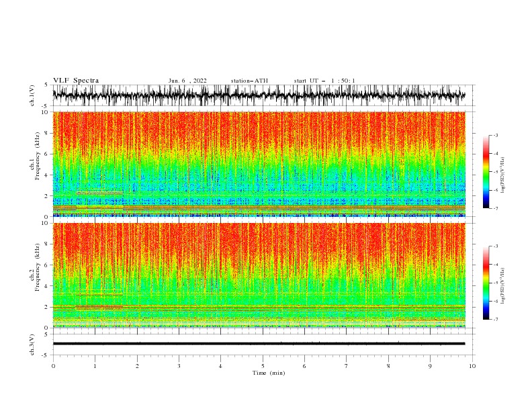Image resolution: width=532 pixels, height=411 pixels.
Task: Click the "-4" tick on ch.2 color bar
Action: [x=495, y=265]
